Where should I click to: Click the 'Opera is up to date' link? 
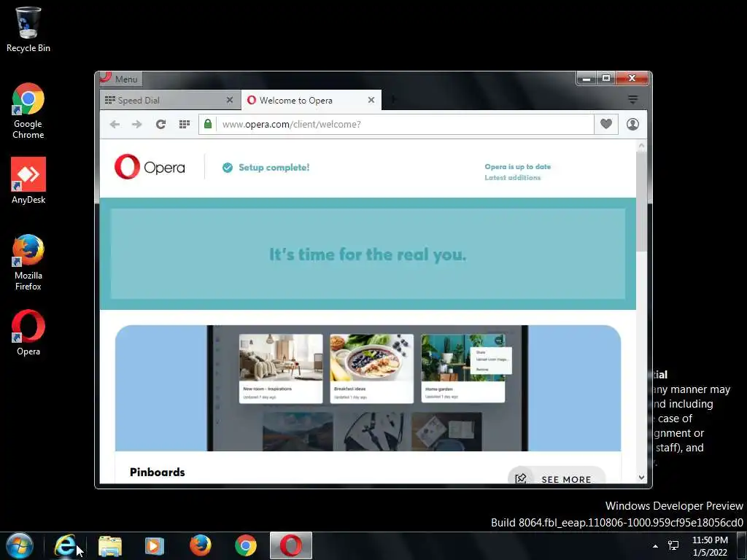pos(517,167)
